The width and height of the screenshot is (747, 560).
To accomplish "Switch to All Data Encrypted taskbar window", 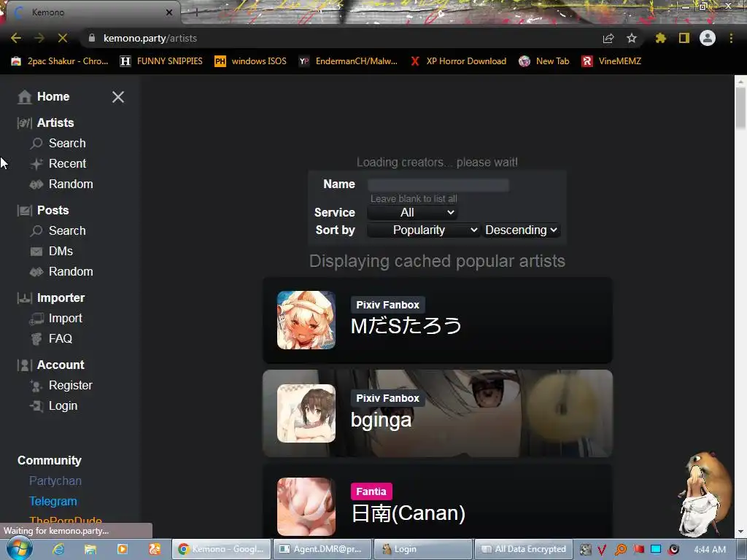I will point(522,549).
